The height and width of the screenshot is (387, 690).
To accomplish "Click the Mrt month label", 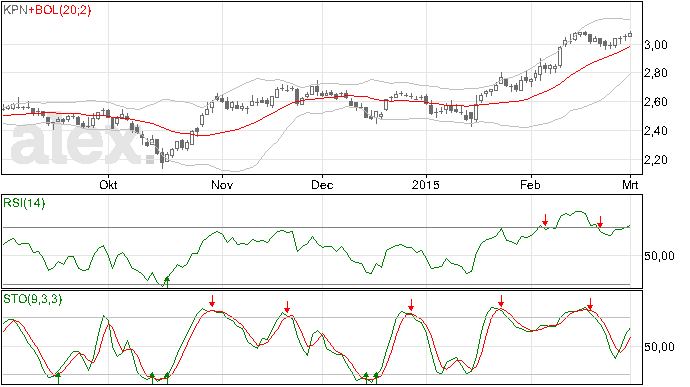I will tap(630, 184).
